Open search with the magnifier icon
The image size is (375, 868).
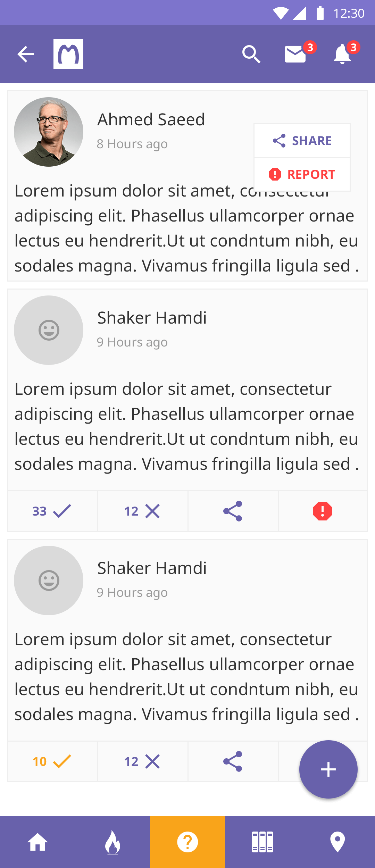[251, 55]
